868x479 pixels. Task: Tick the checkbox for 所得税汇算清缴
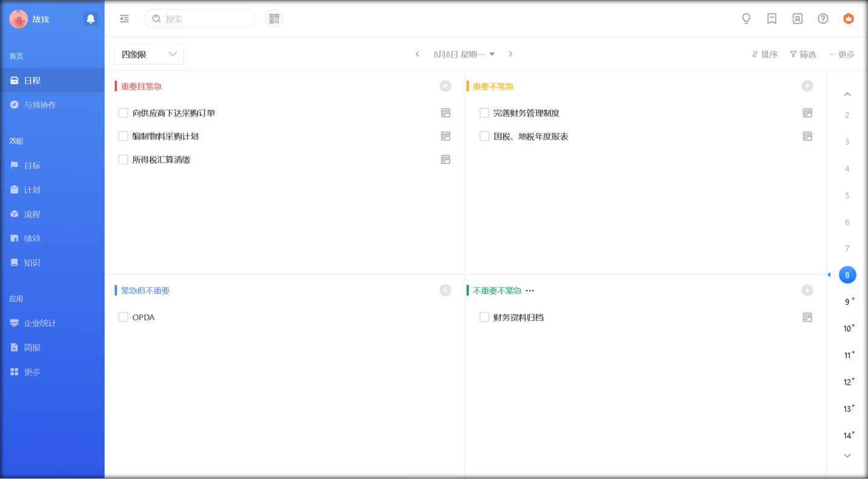tap(123, 160)
